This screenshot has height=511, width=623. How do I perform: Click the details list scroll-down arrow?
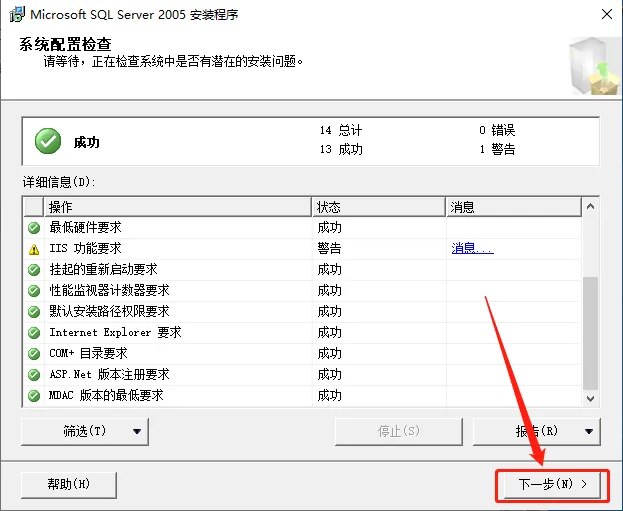(x=590, y=398)
